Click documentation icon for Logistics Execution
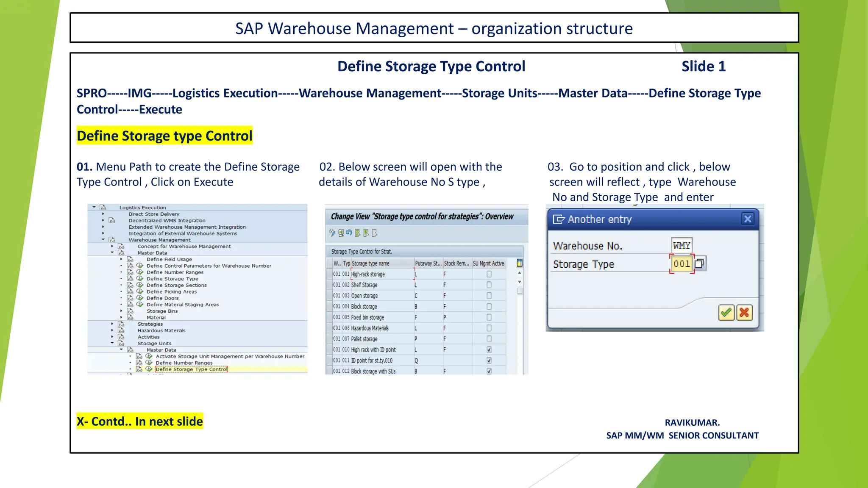The width and height of the screenshot is (868, 488). (x=103, y=208)
